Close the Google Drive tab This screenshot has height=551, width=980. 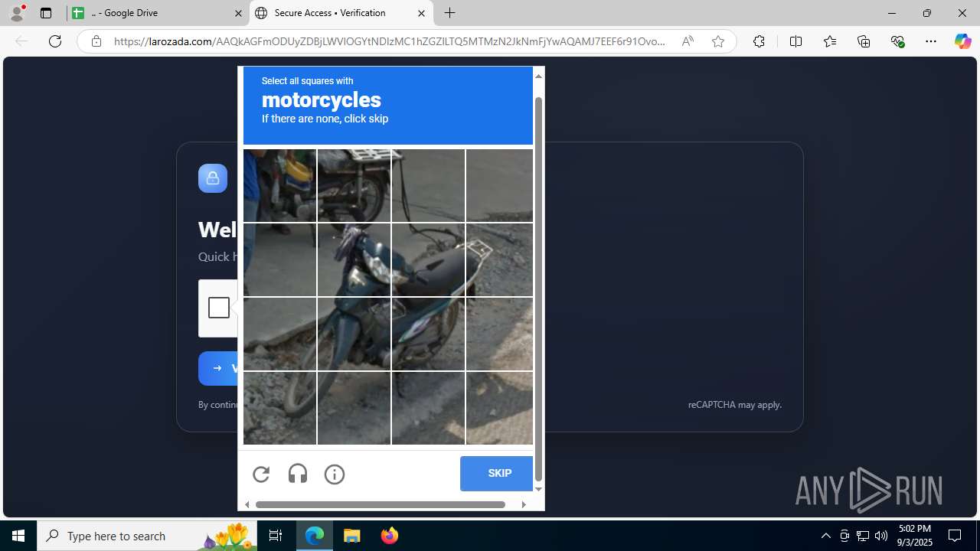point(238,13)
